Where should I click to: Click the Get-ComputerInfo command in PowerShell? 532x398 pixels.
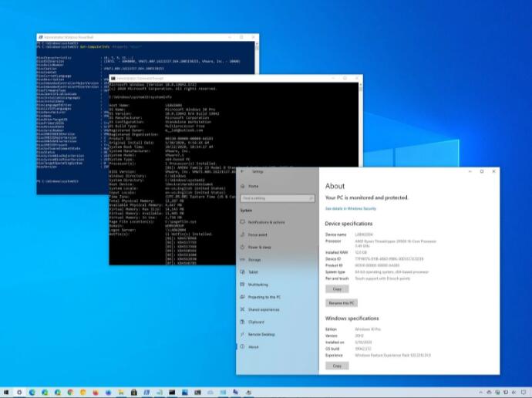(110, 47)
